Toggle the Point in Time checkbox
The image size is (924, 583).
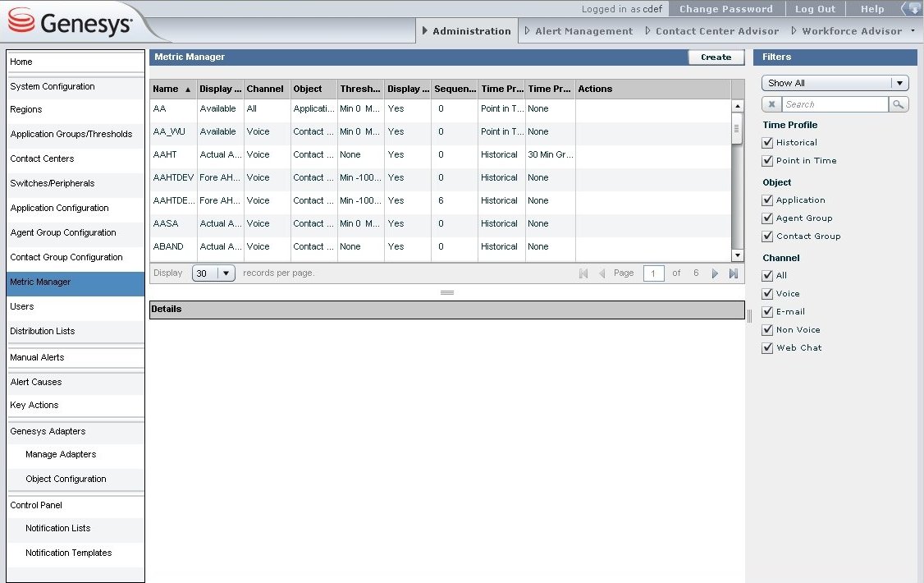pyautogui.click(x=767, y=160)
